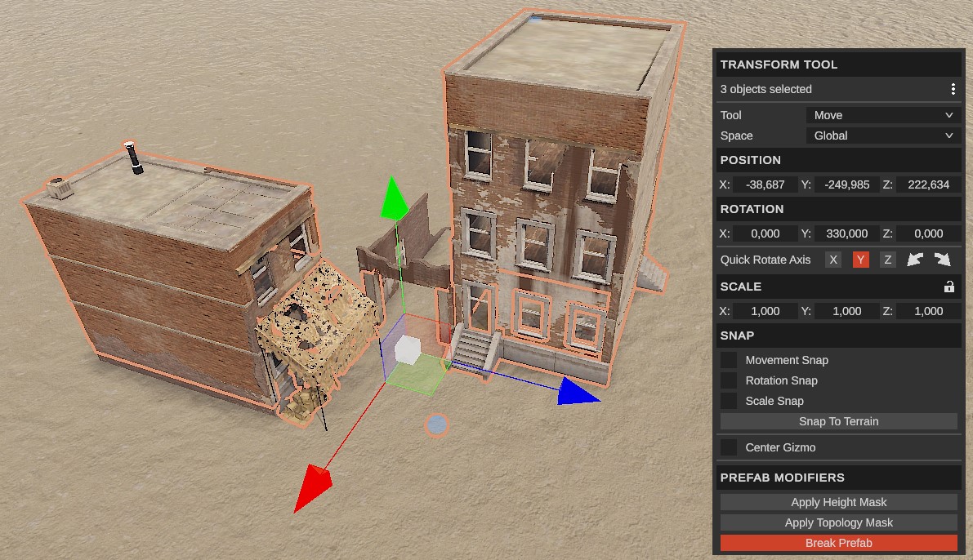Screen dimensions: 973x560
Task: Set quick rotate axis to X
Action: click(832, 260)
